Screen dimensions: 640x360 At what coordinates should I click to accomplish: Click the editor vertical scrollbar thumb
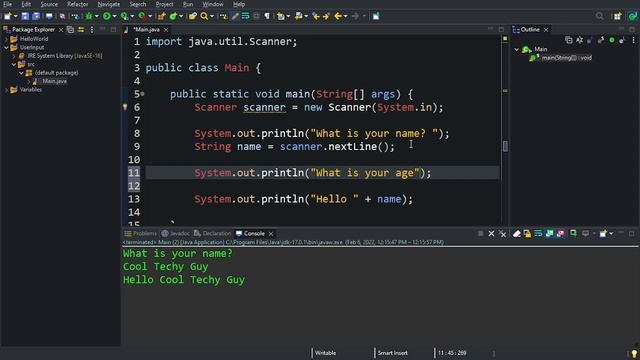click(x=505, y=146)
